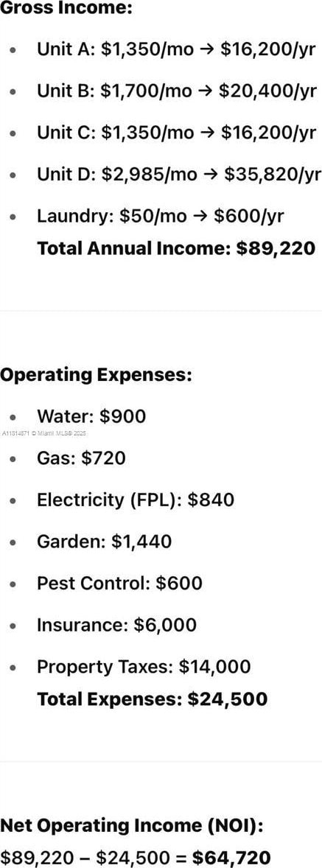Viewport: 322px width, 868px height.
Task: Click the Operating Expenses heading
Action: pos(96,375)
